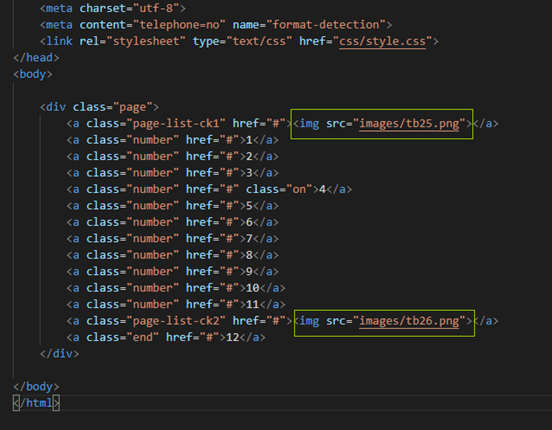Click anchor line with number 10
This screenshot has width=552, height=430.
point(176,288)
